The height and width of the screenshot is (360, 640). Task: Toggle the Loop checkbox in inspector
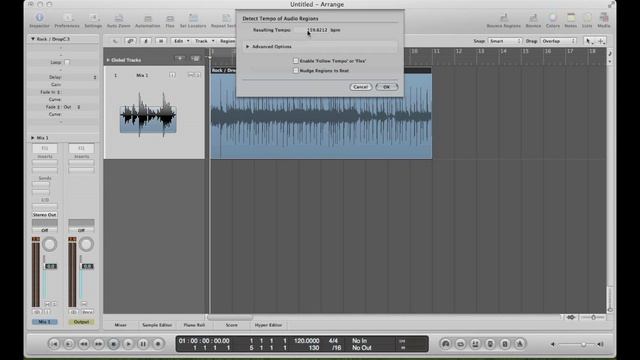click(x=67, y=62)
